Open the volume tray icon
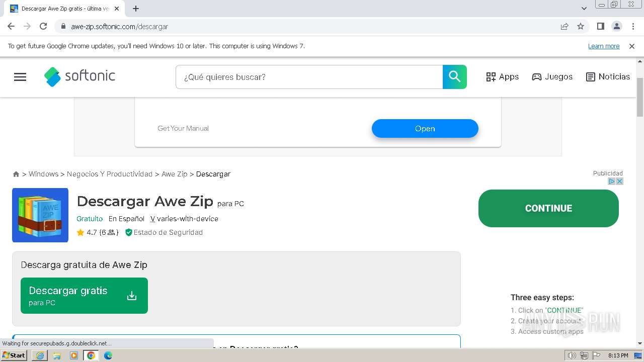This screenshot has height=362, width=644. click(x=572, y=355)
